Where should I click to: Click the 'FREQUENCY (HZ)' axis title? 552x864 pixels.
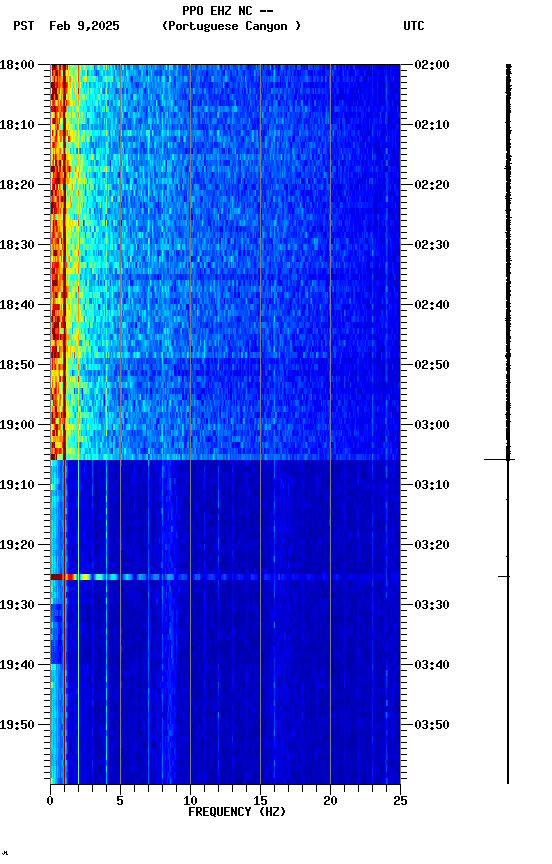click(x=237, y=812)
